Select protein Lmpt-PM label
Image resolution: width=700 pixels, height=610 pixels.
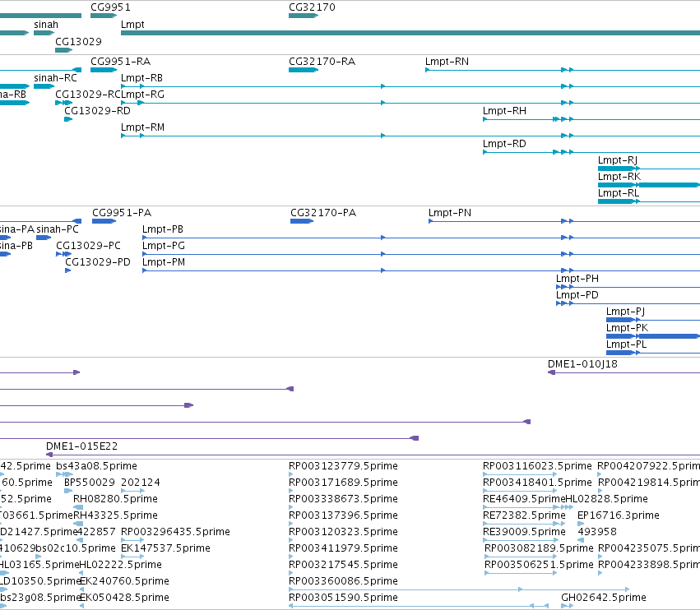pos(164,262)
